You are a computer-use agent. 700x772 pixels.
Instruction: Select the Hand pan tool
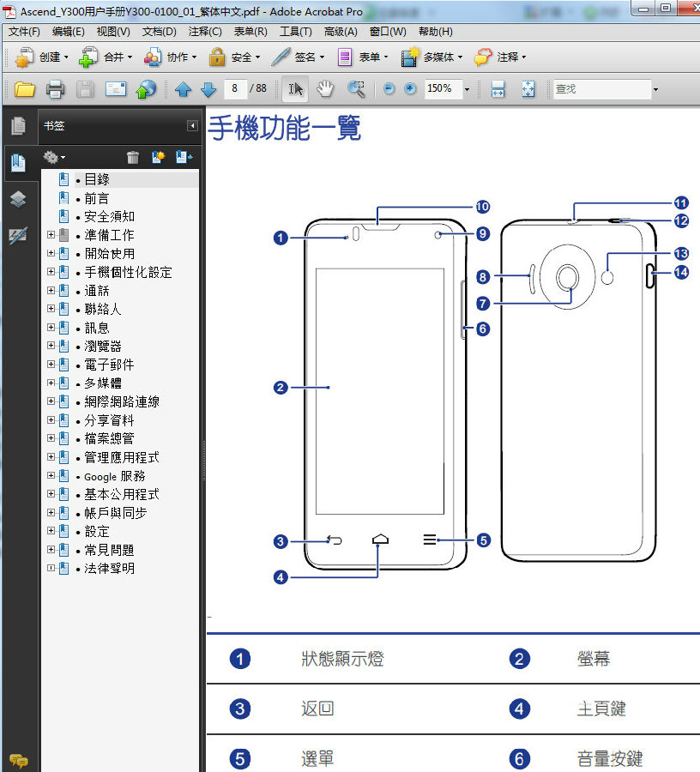pyautogui.click(x=325, y=89)
